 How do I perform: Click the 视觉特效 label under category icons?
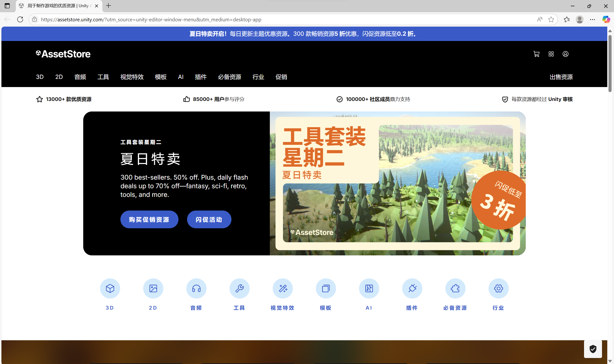pyautogui.click(x=282, y=308)
